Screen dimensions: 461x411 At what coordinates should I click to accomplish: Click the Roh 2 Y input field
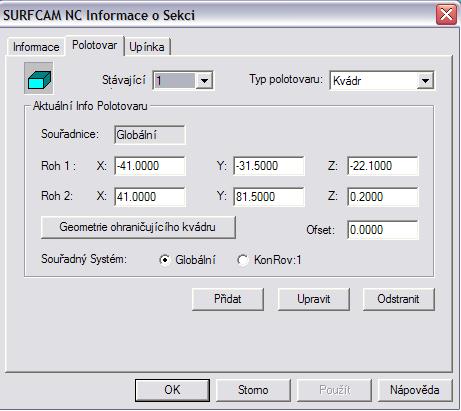269,196
